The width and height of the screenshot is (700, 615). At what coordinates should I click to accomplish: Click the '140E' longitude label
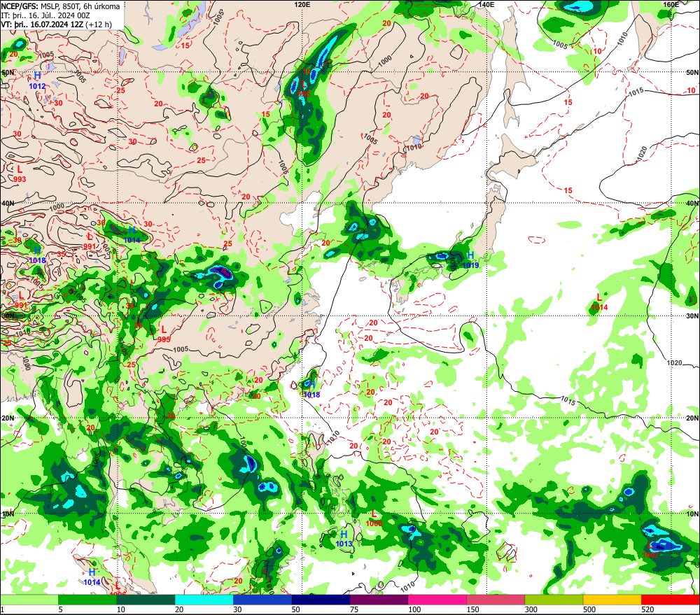[x=486, y=4]
